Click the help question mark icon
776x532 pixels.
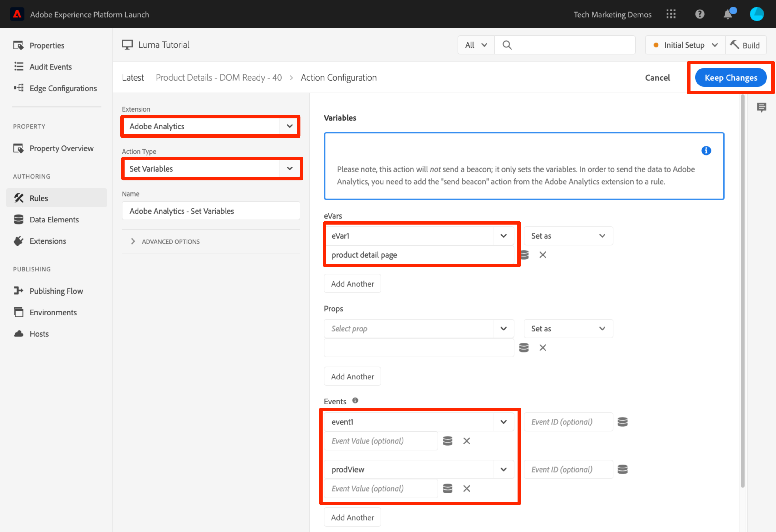700,14
